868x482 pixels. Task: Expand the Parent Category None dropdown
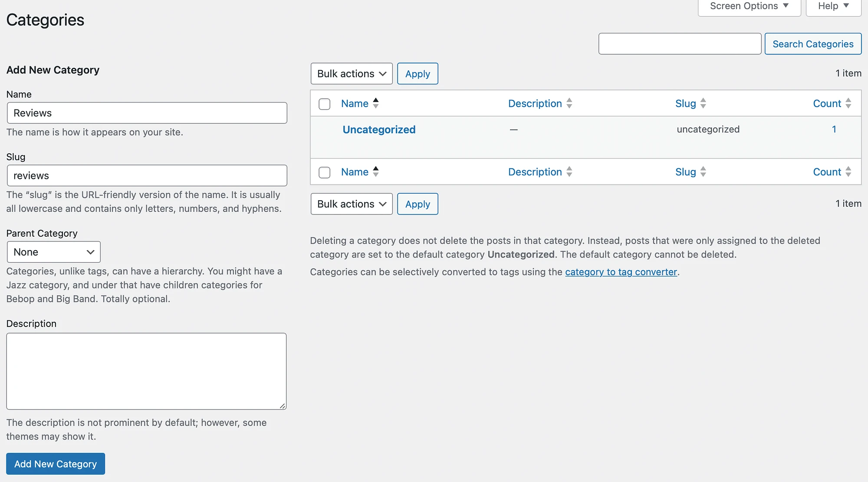coord(53,252)
